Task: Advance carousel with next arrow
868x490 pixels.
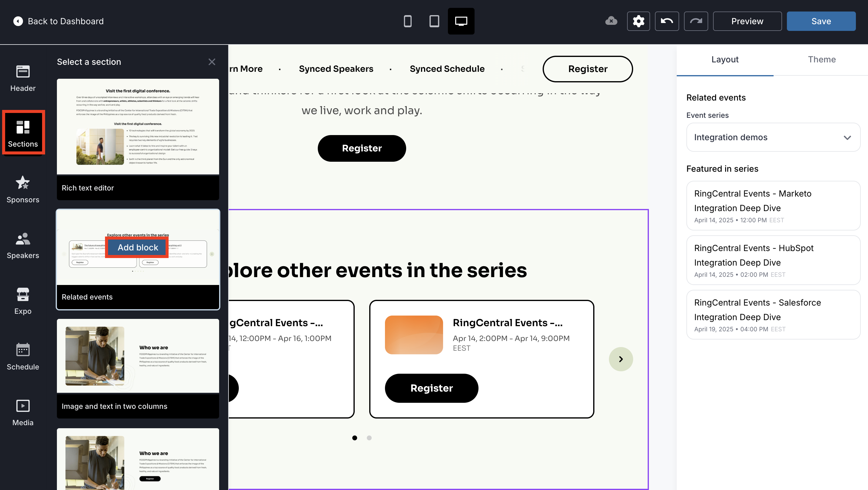Action: [x=621, y=359]
